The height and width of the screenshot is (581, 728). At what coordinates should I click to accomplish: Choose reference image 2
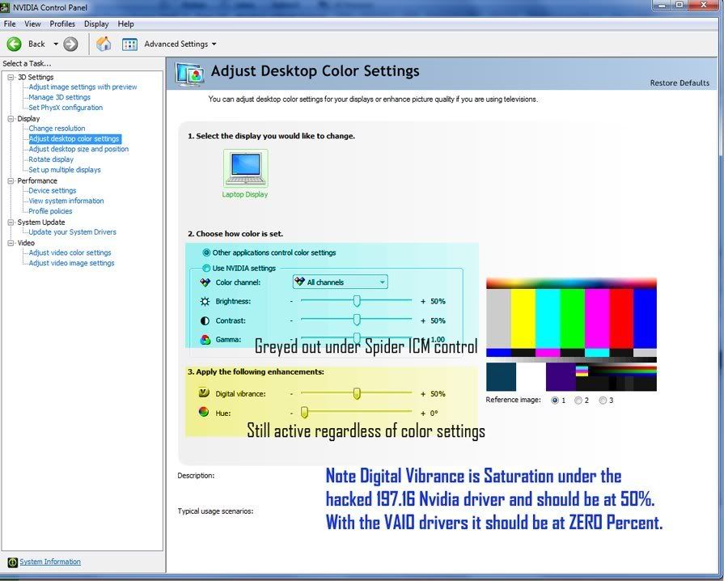click(x=578, y=400)
